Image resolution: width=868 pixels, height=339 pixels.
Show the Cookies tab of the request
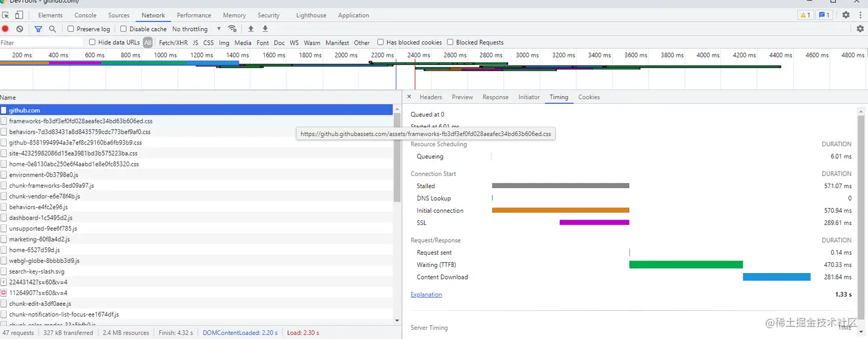tap(589, 97)
